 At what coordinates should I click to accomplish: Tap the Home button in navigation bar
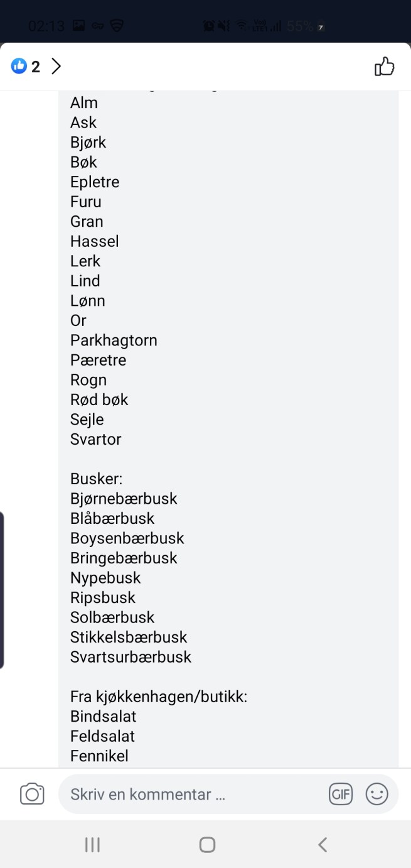(206, 845)
